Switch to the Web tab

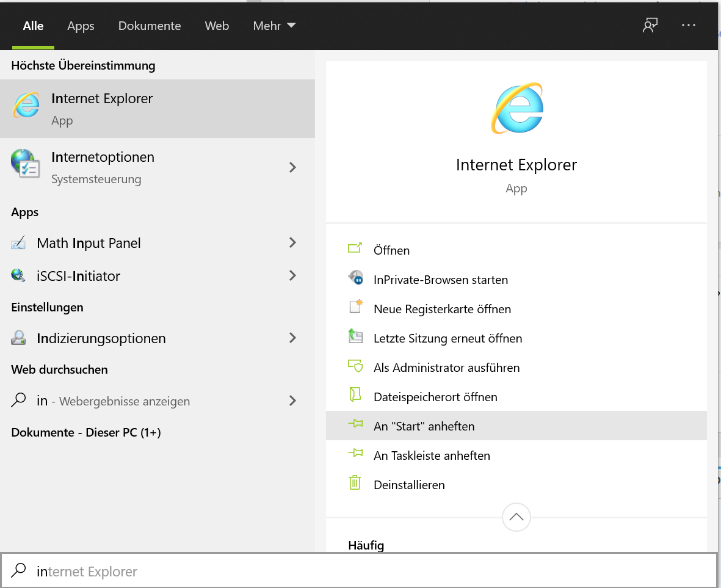click(217, 26)
